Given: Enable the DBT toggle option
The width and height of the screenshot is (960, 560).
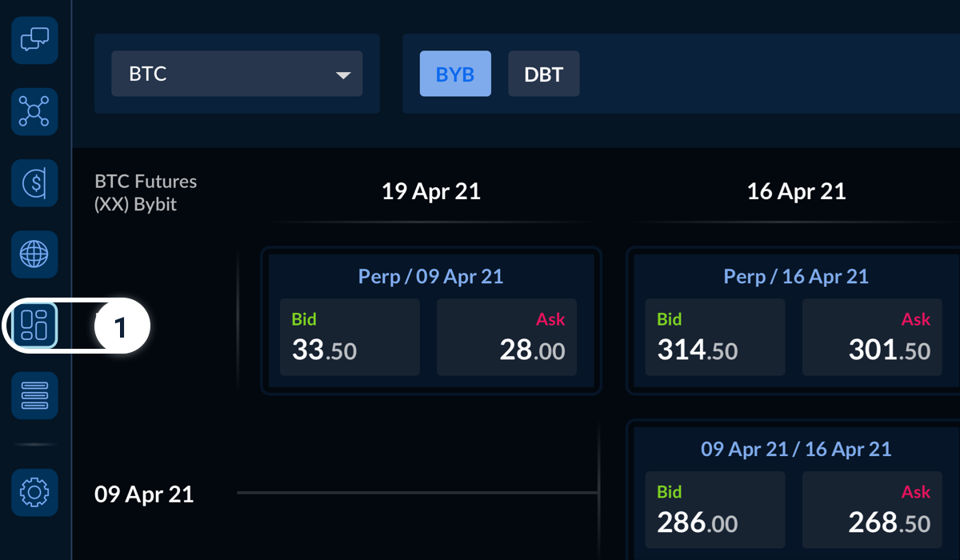Looking at the screenshot, I should pos(544,74).
